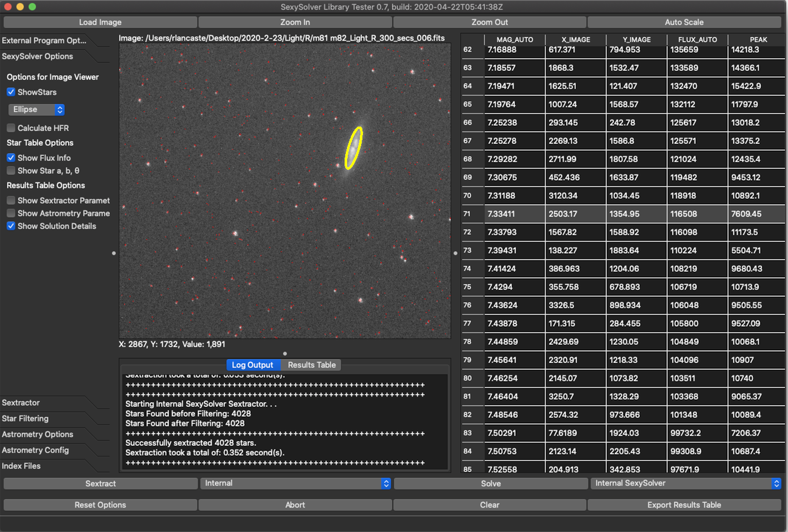Switch to Results Table tab

point(312,365)
